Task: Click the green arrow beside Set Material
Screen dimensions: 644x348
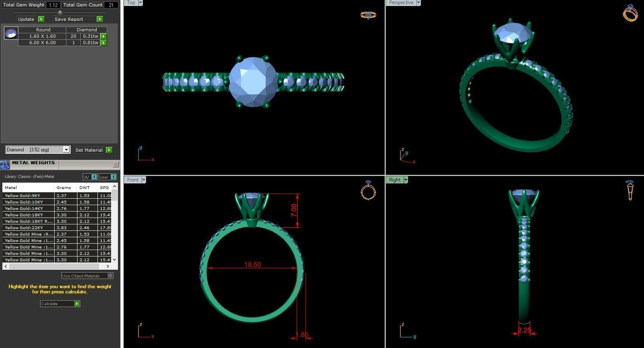Action: (109, 150)
